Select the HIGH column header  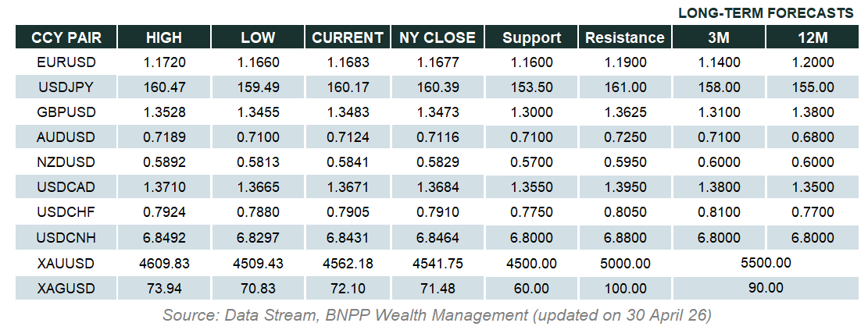163,37
